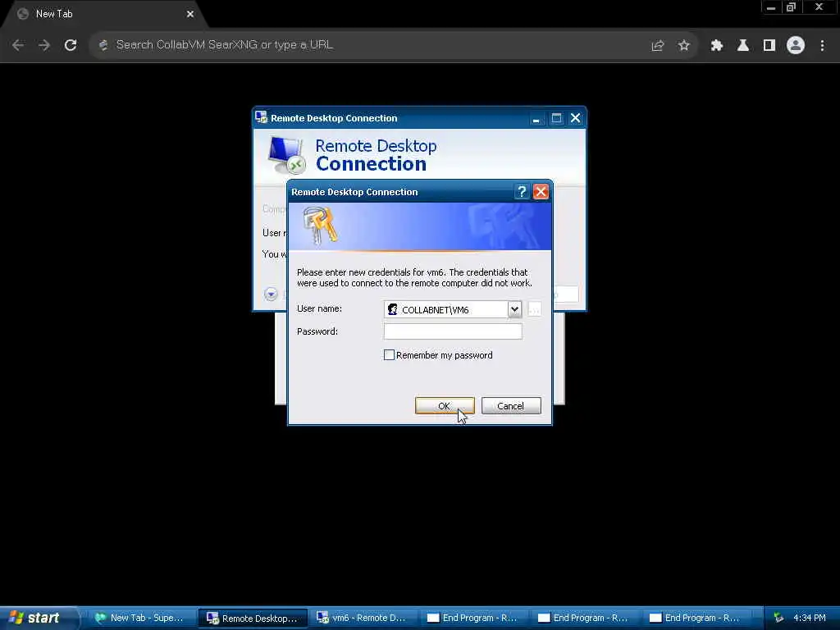Switch to vm6 - Remote D... taskbar item
The image size is (840, 630).
(362, 619)
